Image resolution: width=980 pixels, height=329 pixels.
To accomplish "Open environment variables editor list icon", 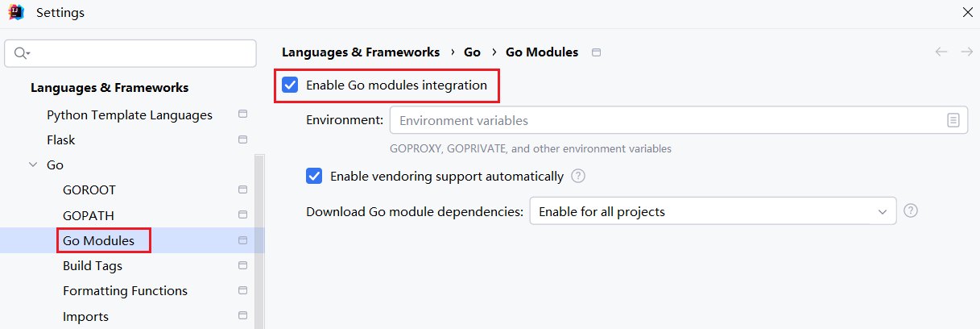I will 953,120.
